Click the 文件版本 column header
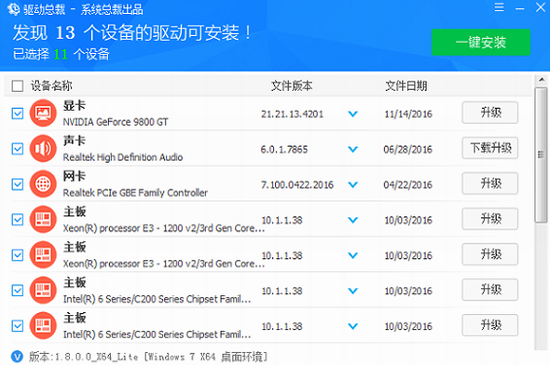This screenshot has height=365, width=550. coord(291,86)
